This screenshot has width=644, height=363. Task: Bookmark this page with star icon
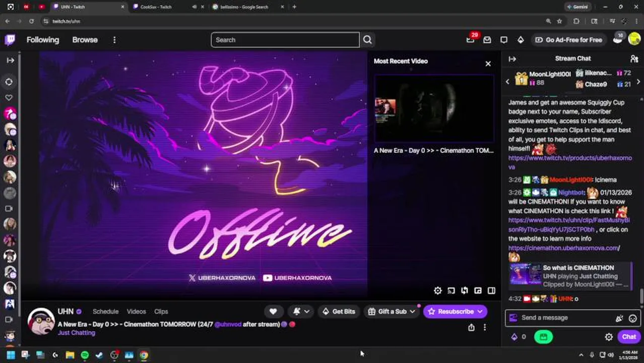click(x=559, y=21)
